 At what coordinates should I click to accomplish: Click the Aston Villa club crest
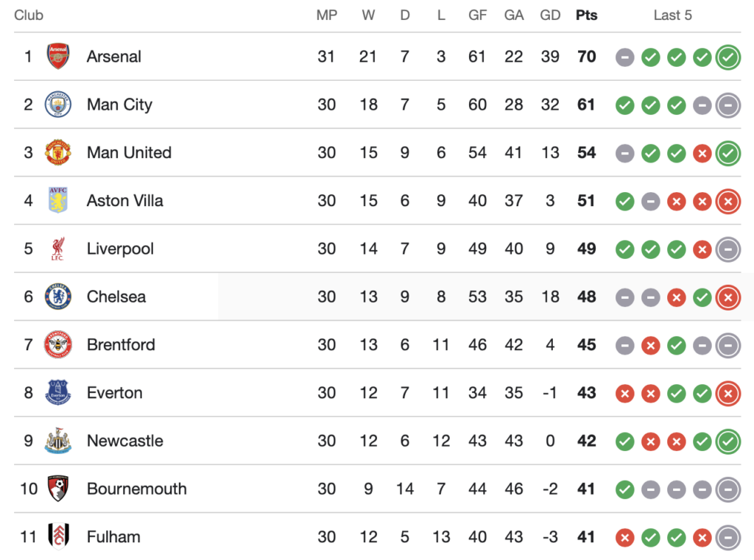pyautogui.click(x=58, y=201)
